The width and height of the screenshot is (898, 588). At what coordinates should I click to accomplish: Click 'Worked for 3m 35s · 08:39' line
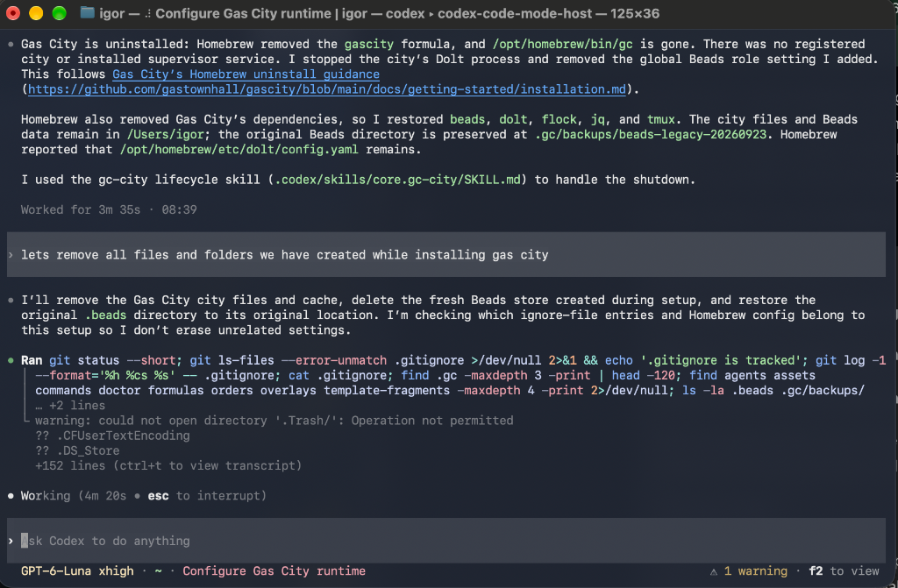click(x=109, y=209)
